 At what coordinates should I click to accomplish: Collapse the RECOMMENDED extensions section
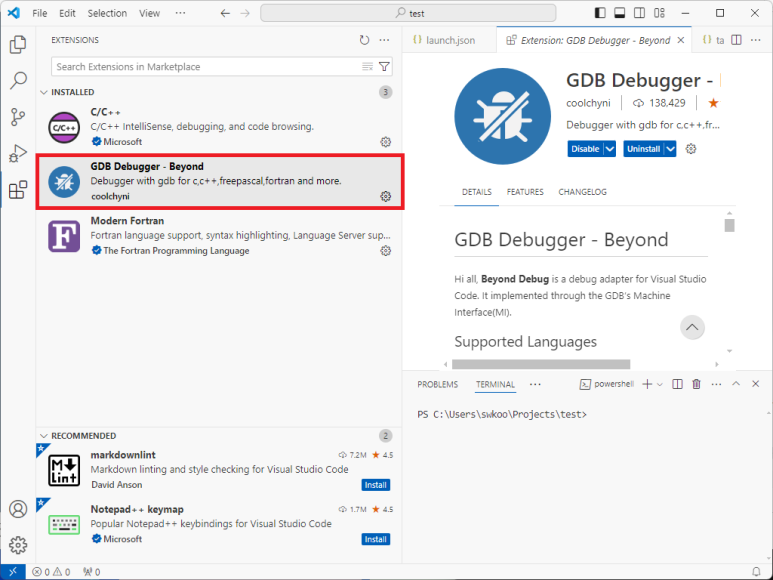44,436
